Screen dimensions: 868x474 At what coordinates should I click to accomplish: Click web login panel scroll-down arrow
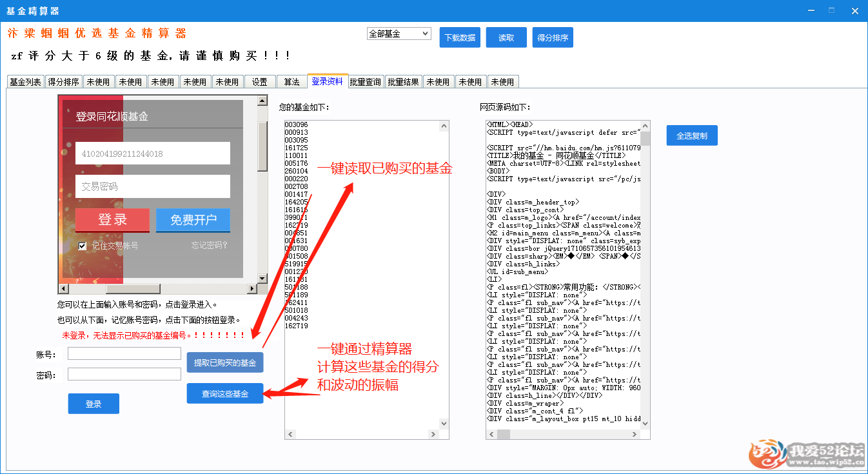pyautogui.click(x=262, y=278)
